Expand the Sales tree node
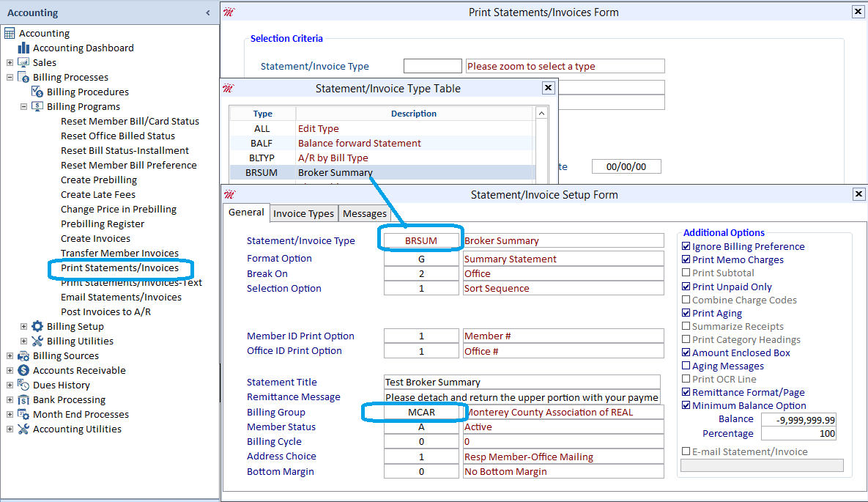Image resolution: width=868 pixels, height=502 pixels. point(10,62)
